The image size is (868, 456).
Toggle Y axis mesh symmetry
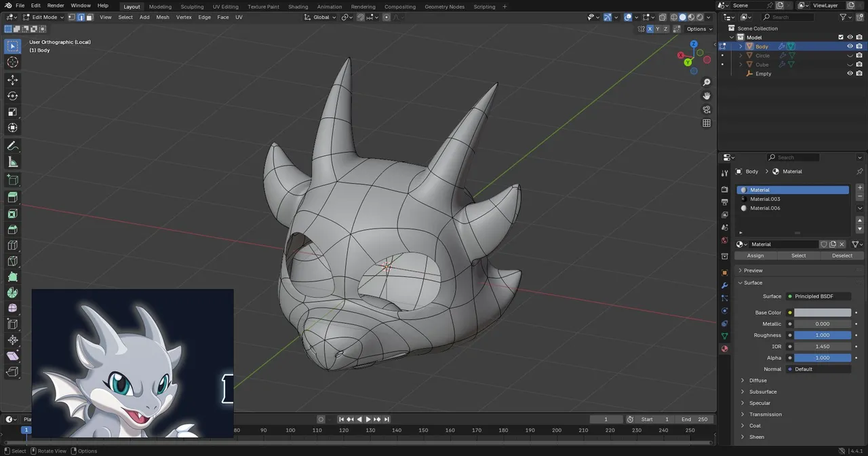pyautogui.click(x=658, y=29)
